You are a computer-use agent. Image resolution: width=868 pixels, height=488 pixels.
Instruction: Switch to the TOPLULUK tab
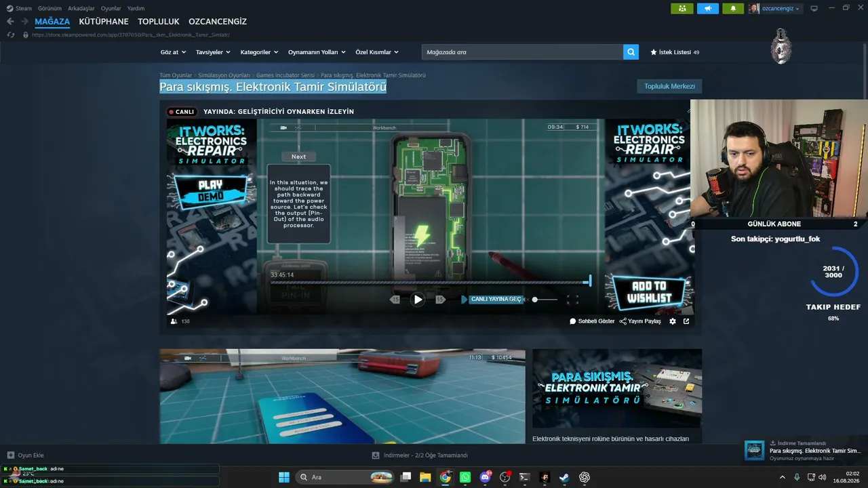coord(159,22)
